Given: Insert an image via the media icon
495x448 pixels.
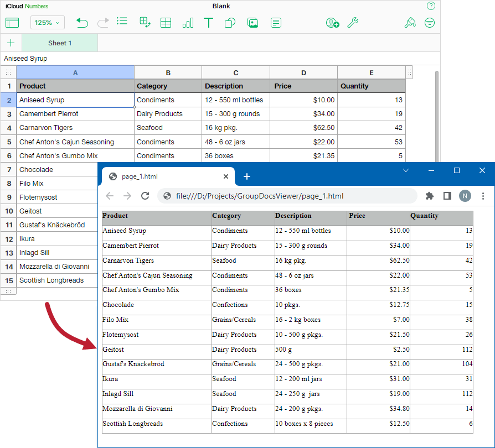Looking at the screenshot, I should pyautogui.click(x=251, y=23).
